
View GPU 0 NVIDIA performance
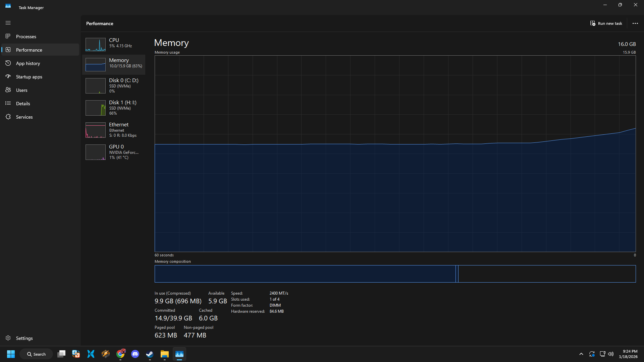(114, 152)
